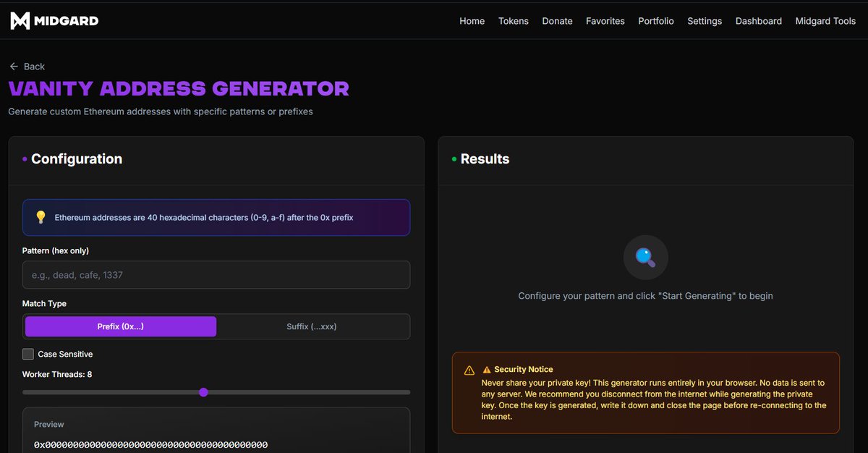Image resolution: width=868 pixels, height=453 pixels.
Task: Open the Favorites nav item
Action: tap(605, 21)
